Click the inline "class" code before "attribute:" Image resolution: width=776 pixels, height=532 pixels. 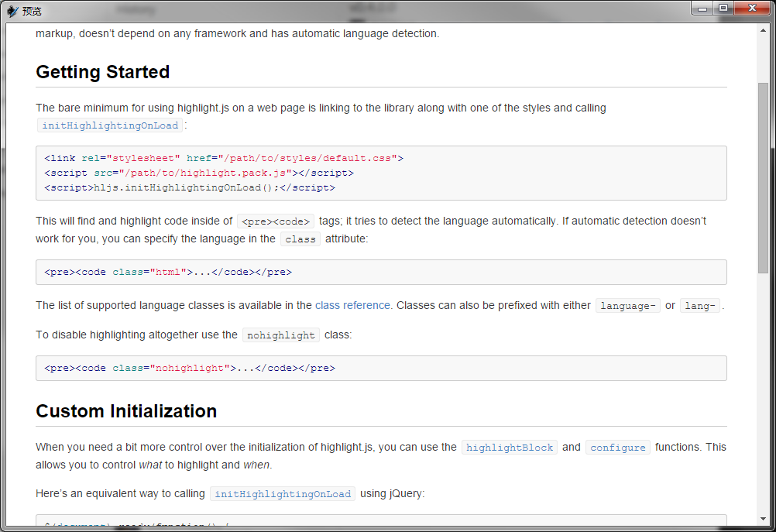click(x=300, y=239)
